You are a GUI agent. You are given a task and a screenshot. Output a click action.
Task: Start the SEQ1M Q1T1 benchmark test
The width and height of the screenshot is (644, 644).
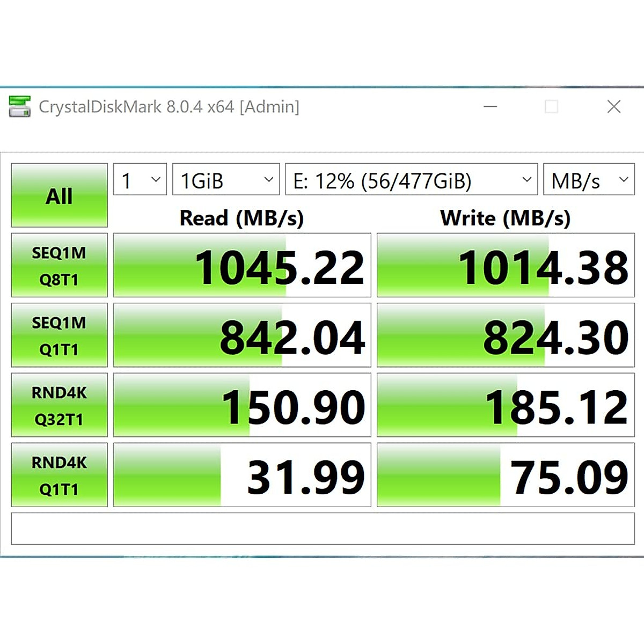pos(59,335)
